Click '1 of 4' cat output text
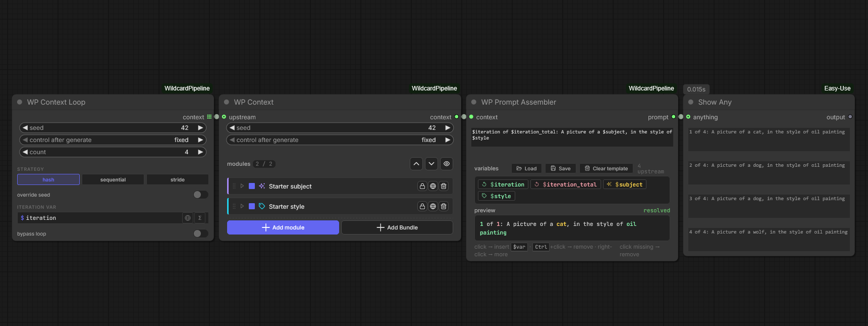 click(x=769, y=139)
